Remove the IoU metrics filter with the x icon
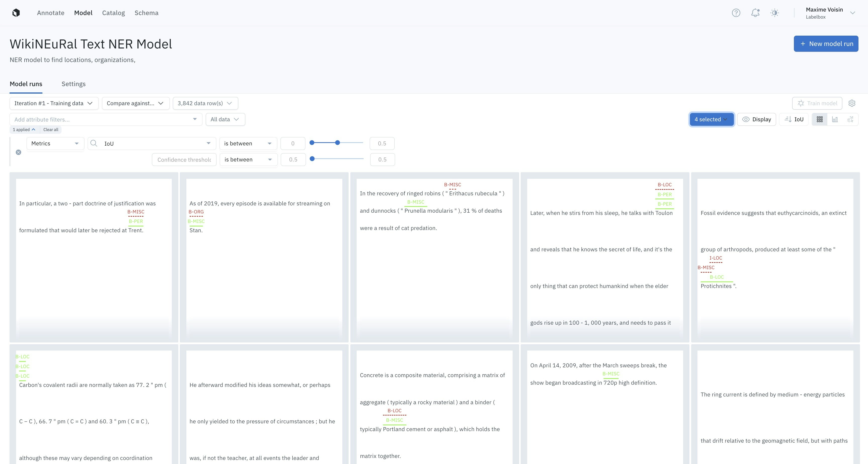 pyautogui.click(x=19, y=152)
